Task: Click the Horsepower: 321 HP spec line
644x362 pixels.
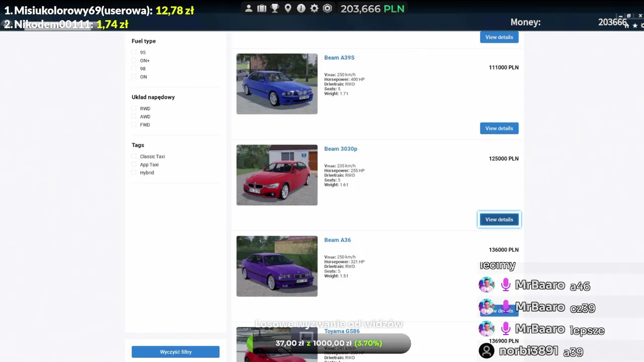Action: (344, 261)
